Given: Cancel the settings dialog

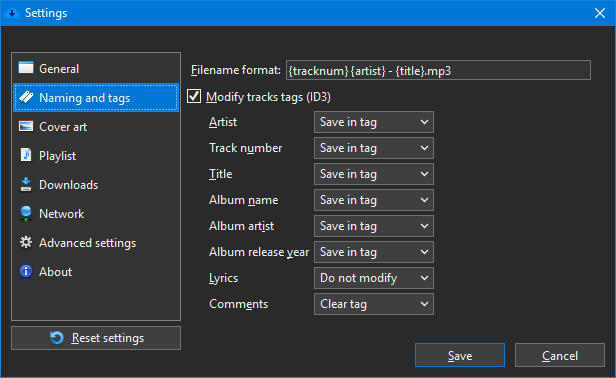Looking at the screenshot, I should (560, 355).
